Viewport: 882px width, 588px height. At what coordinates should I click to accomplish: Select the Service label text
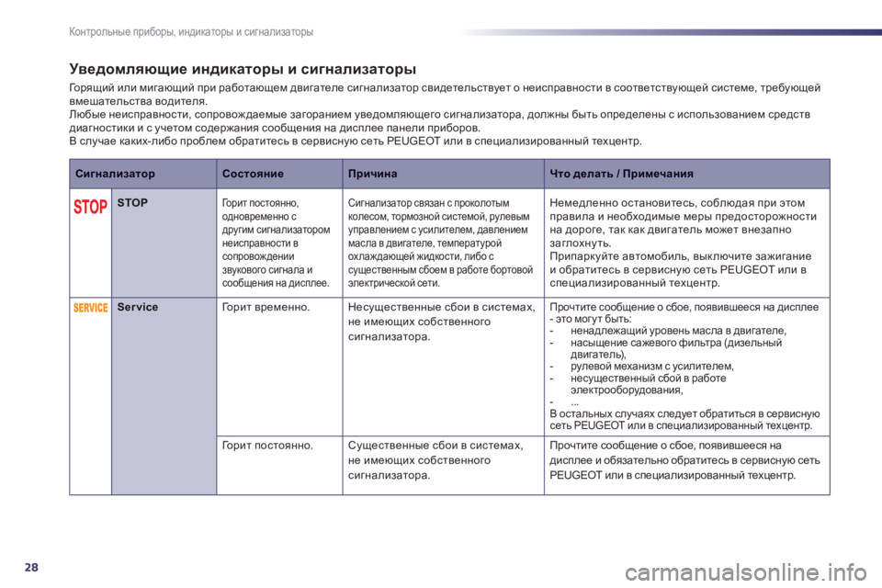tap(138, 307)
